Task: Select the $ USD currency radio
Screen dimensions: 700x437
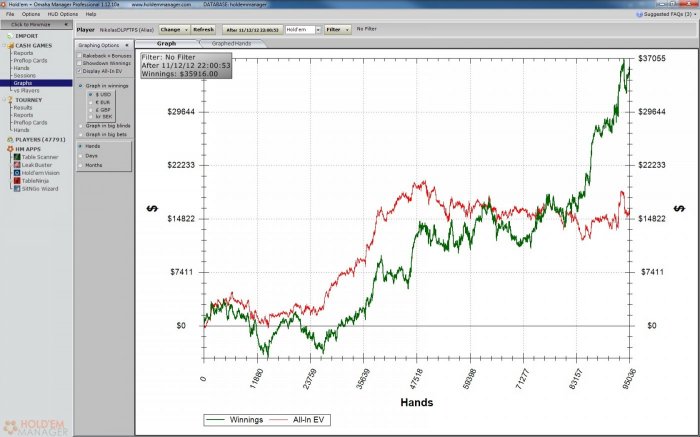Action: coord(91,95)
